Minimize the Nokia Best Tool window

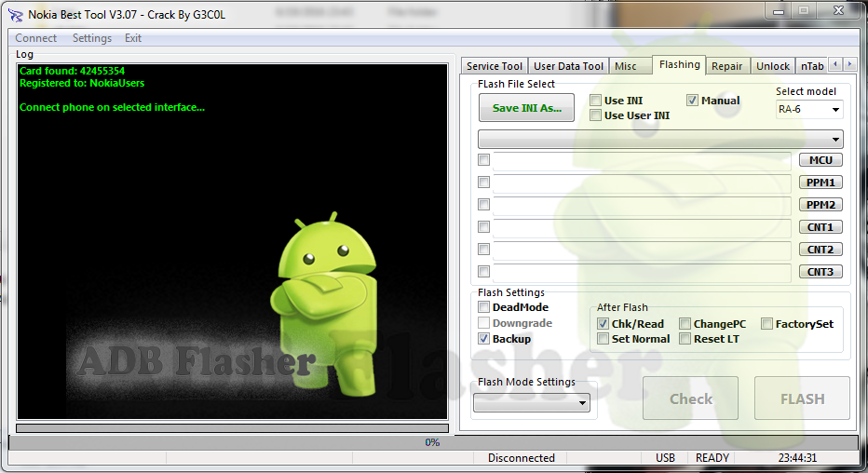(x=779, y=10)
